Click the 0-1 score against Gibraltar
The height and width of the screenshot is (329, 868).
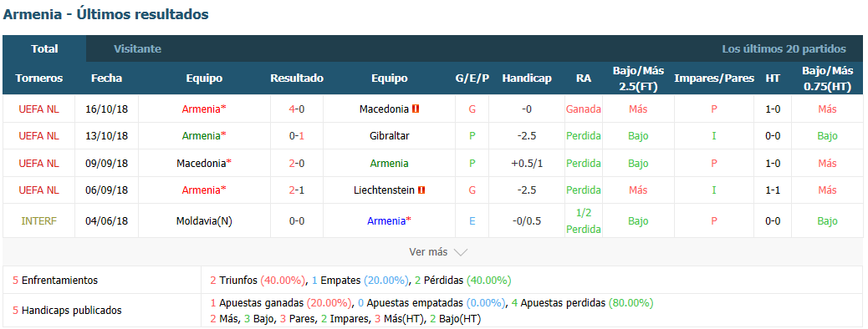pyautogui.click(x=297, y=136)
